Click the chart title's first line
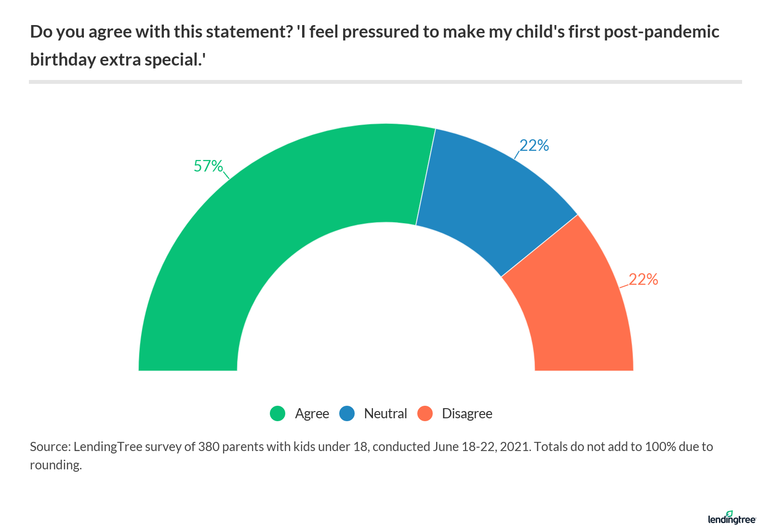This screenshot has height=532, width=771. [374, 32]
